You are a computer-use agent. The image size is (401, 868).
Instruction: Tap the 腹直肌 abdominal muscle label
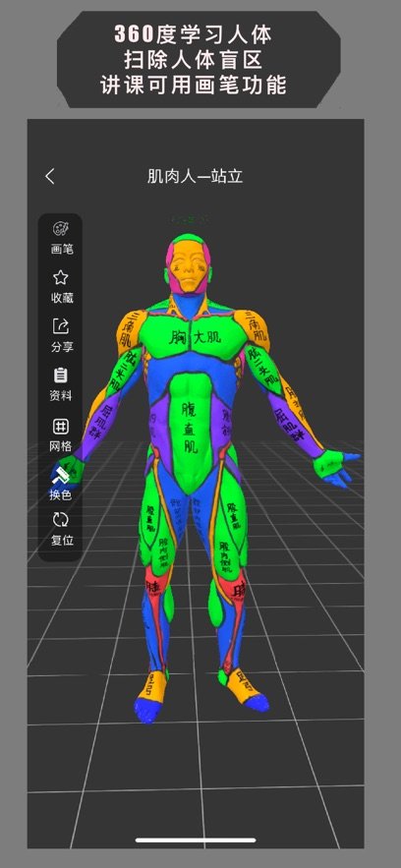point(190,428)
